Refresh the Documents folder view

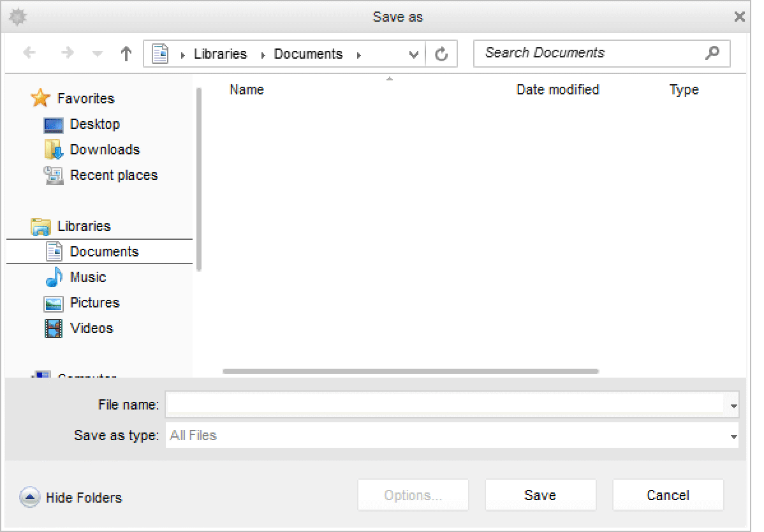click(441, 54)
